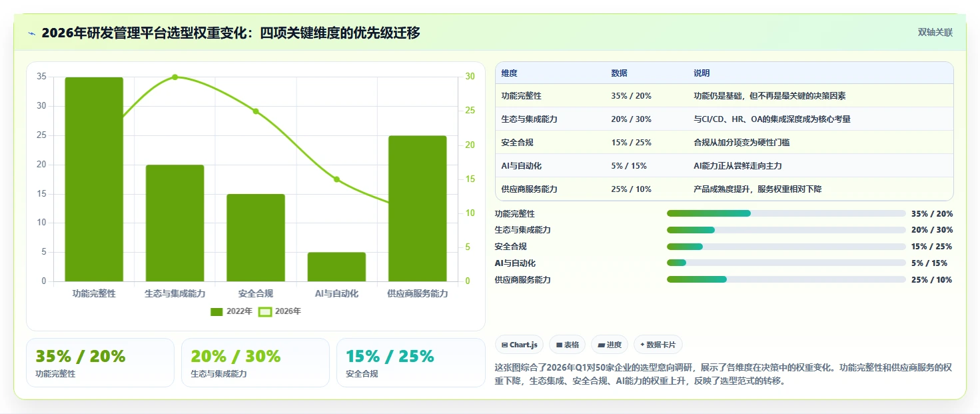Viewport: 980px width, 414px height.
Task: Click 安全合规 cell in the table
Action: click(518, 143)
